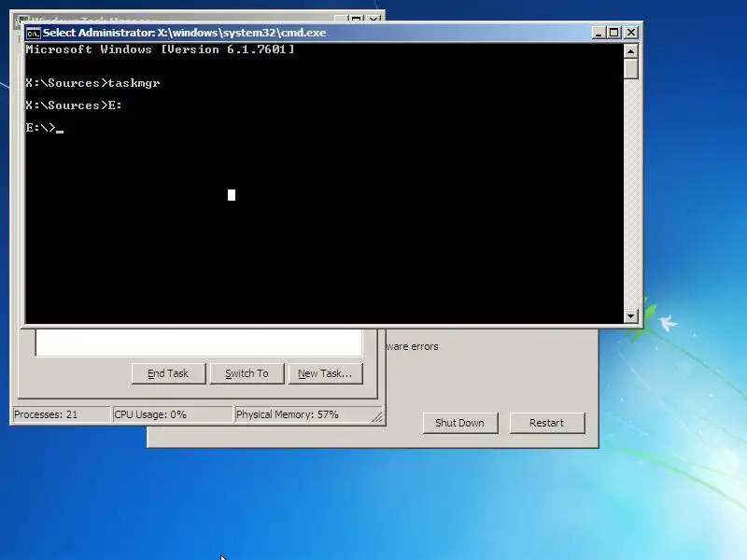Click the Shut Down button
This screenshot has width=747, height=560.
click(x=460, y=423)
